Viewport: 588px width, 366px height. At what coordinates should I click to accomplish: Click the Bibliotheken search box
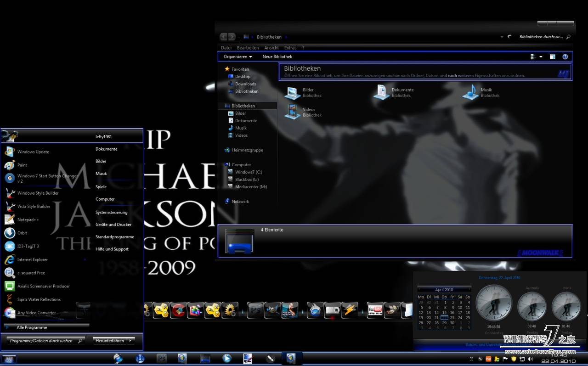545,37
